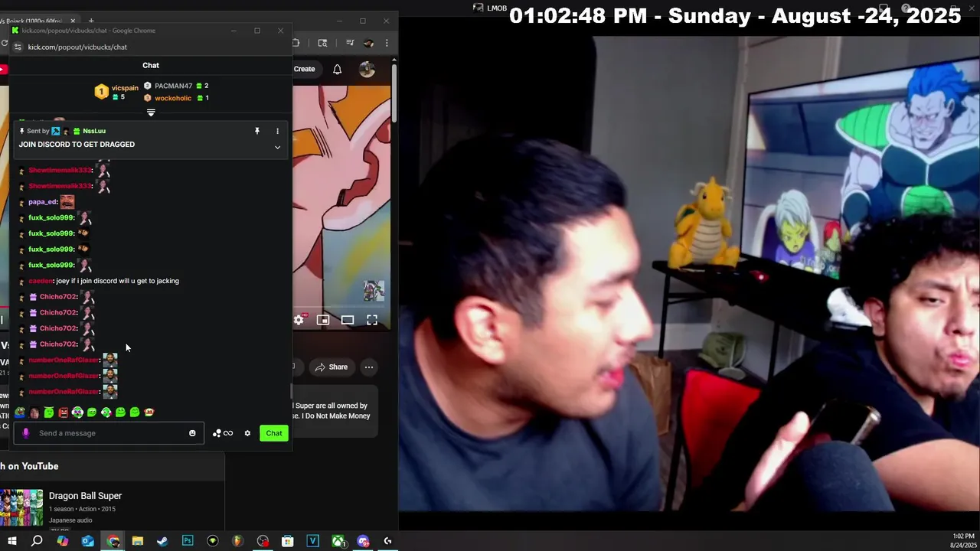
Task: Open YouTube notifications bell
Action: 337,70
